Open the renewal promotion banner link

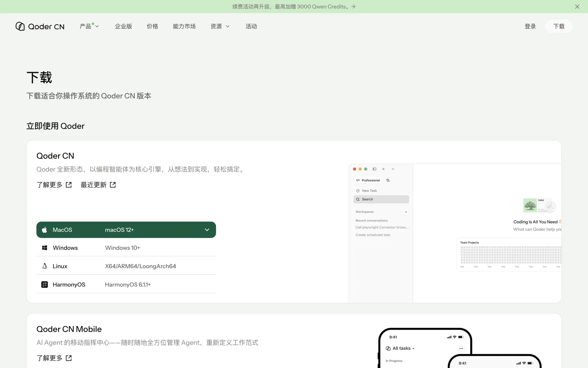294,7
